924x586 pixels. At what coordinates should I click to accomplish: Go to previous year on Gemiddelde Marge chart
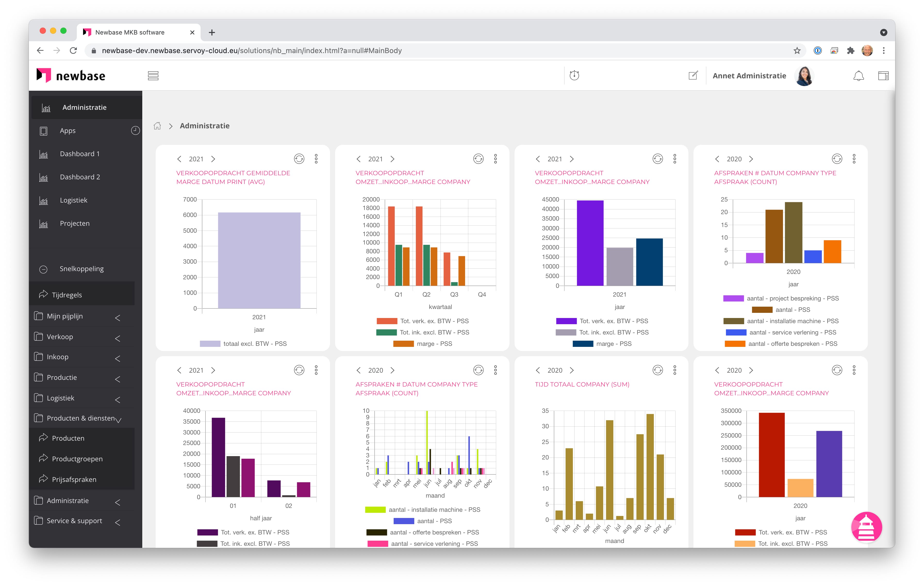[179, 159]
